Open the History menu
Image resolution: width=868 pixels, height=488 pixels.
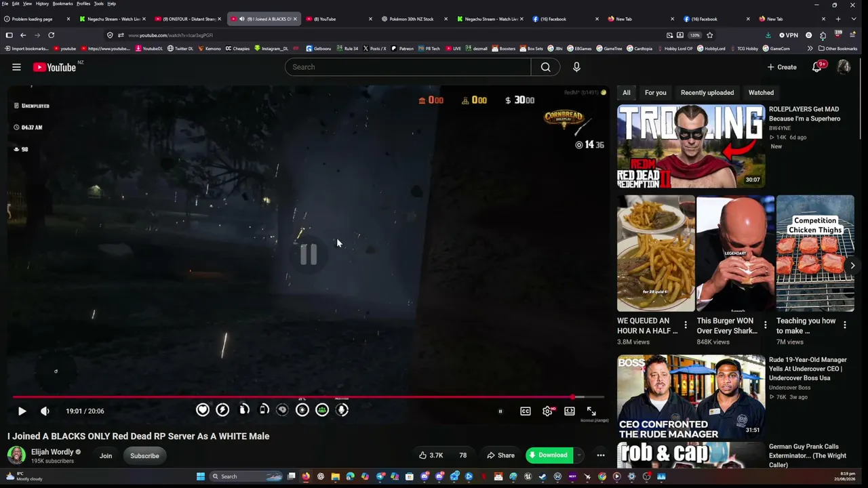42,3
